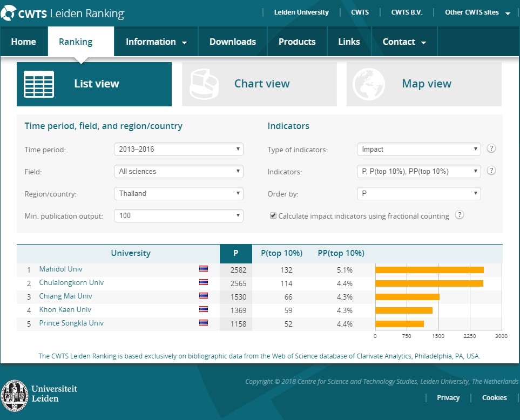The width and height of the screenshot is (520, 420).
Task: Click Thailand flag next to Mahidol Univ
Action: tap(203, 269)
